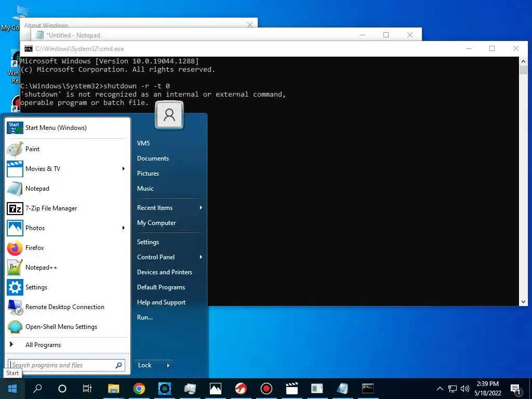This screenshot has width=532, height=399.
Task: Click the cmd.exe icon on taskbar
Action: 368,389
